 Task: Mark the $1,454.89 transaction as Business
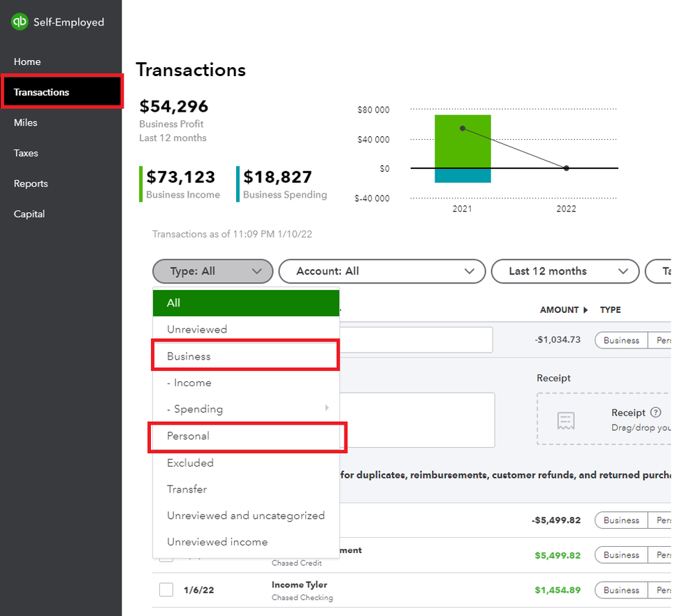coord(621,589)
